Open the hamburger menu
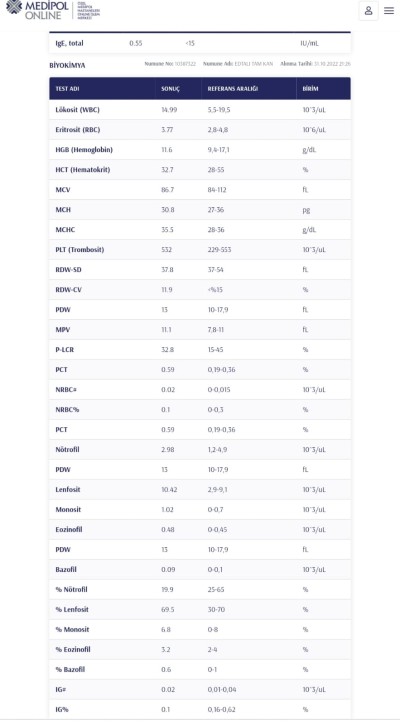 point(389,11)
